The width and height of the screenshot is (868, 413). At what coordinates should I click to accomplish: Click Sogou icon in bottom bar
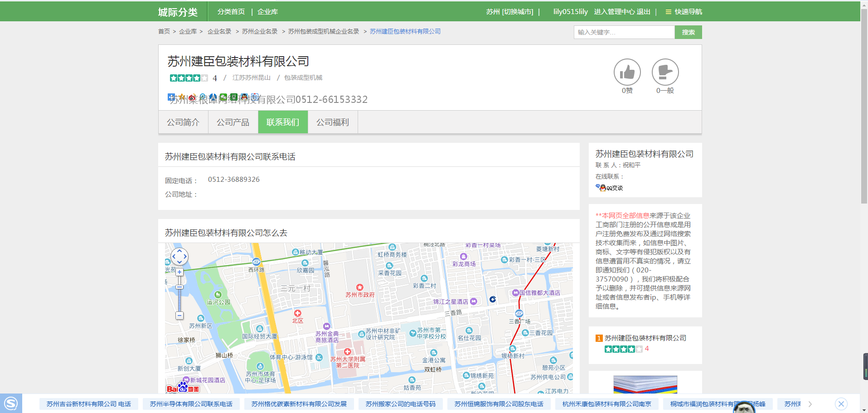coord(11,403)
